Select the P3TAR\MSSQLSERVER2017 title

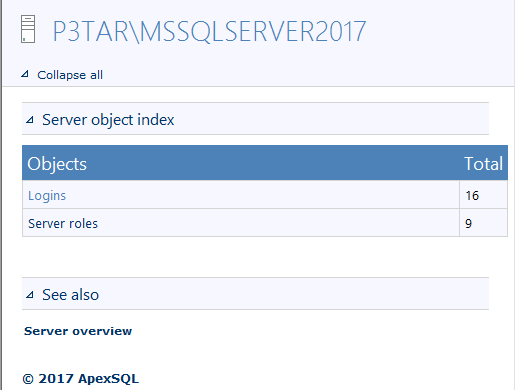point(209,31)
